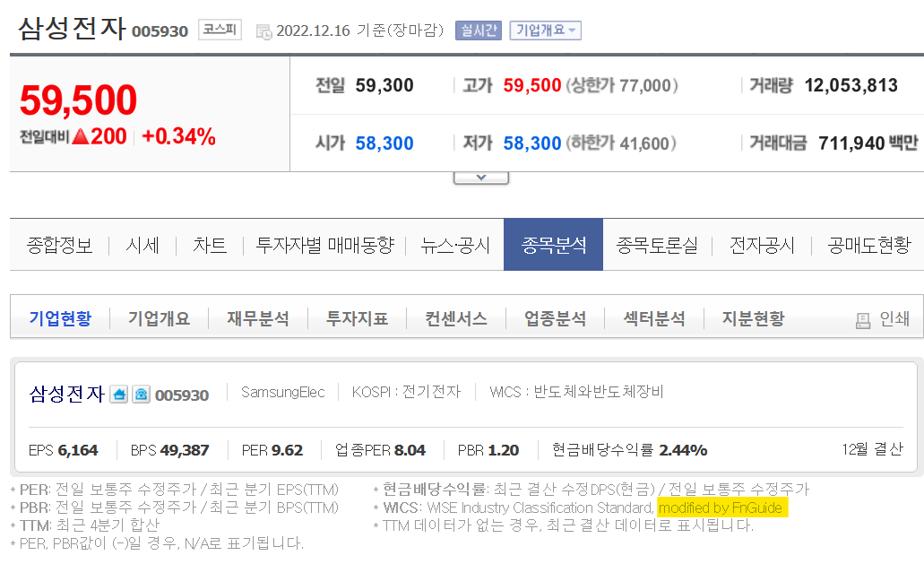
Task: Switch to the 재무분석 sub-tab
Action: tap(258, 318)
